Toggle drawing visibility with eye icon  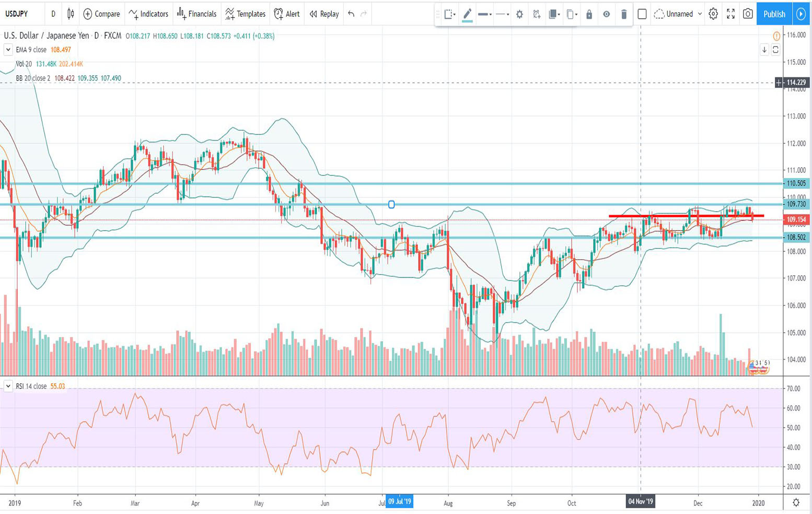[x=606, y=15]
